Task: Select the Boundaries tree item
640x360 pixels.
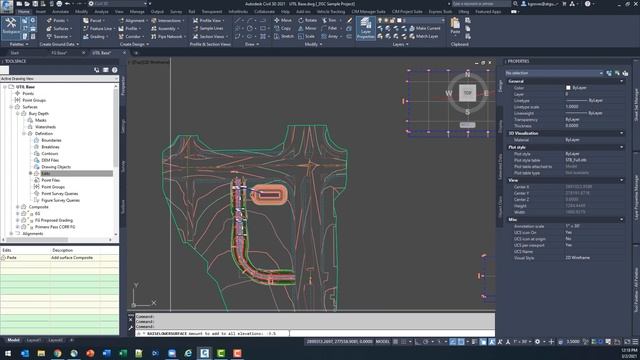Action: (x=51, y=140)
